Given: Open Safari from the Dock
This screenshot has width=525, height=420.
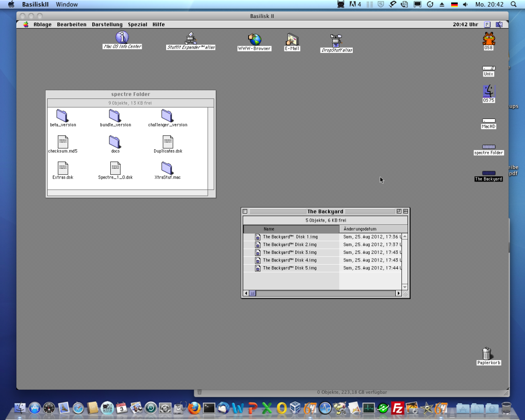Looking at the screenshot, I should pos(78,408).
